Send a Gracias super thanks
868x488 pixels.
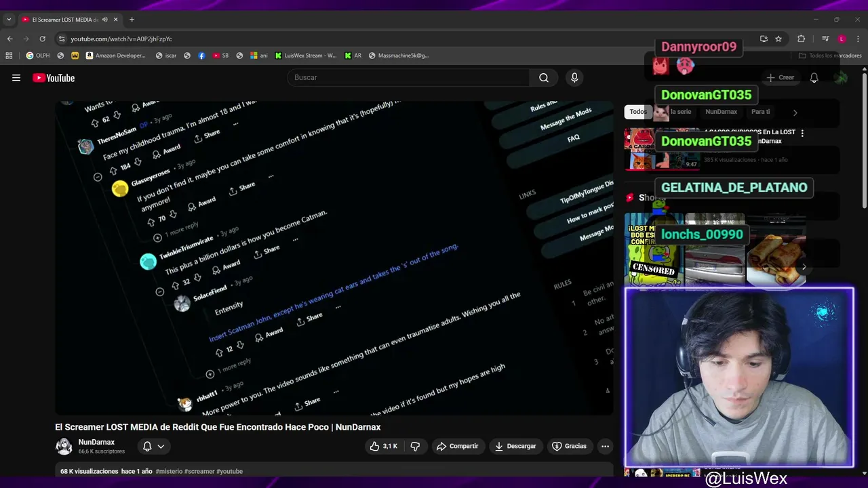click(x=569, y=446)
